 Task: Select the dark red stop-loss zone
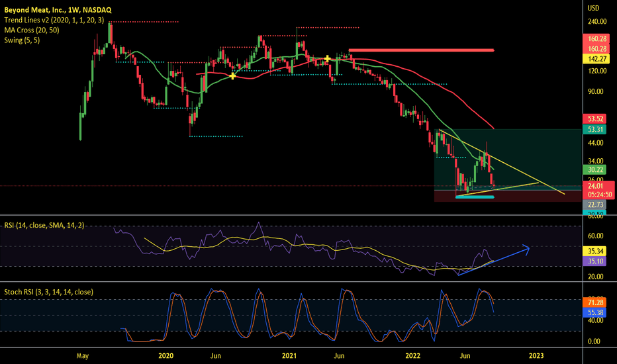coord(508,196)
